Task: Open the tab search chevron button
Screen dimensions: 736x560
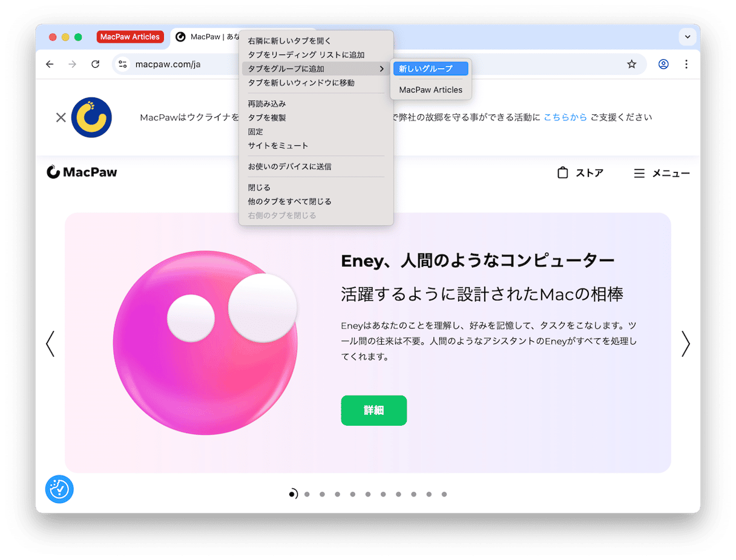Action: (x=687, y=36)
